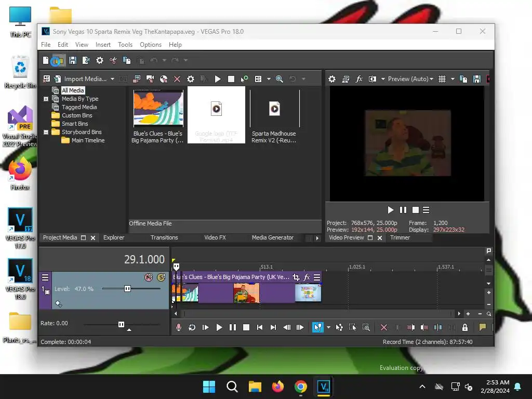This screenshot has width=532, height=399.
Task: Open the Render As icon in main toolbar
Action: pyautogui.click(x=86, y=60)
